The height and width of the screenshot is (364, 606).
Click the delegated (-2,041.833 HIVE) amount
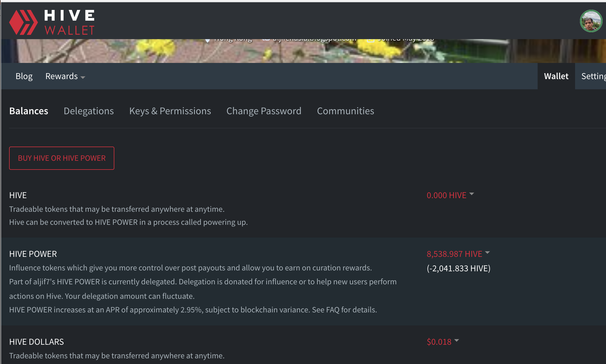pyautogui.click(x=459, y=268)
